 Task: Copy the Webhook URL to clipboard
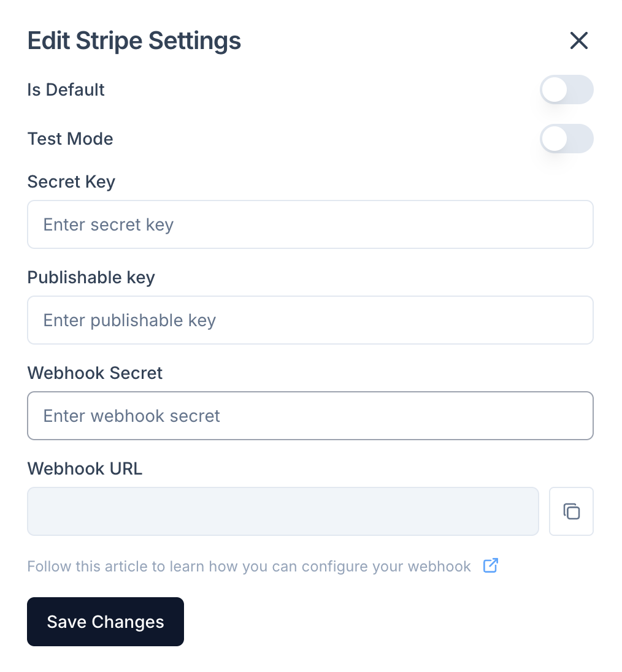click(x=571, y=511)
